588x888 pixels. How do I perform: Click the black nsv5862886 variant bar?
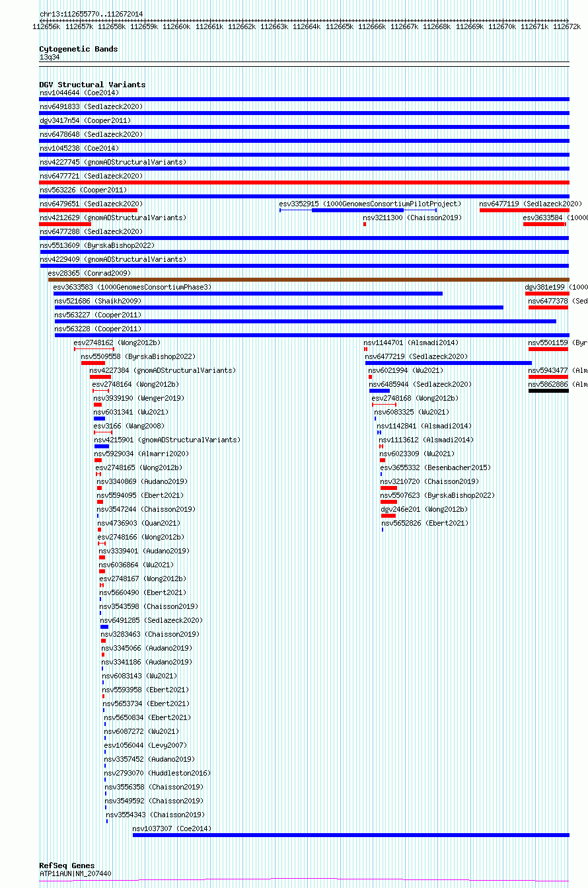pos(548,391)
